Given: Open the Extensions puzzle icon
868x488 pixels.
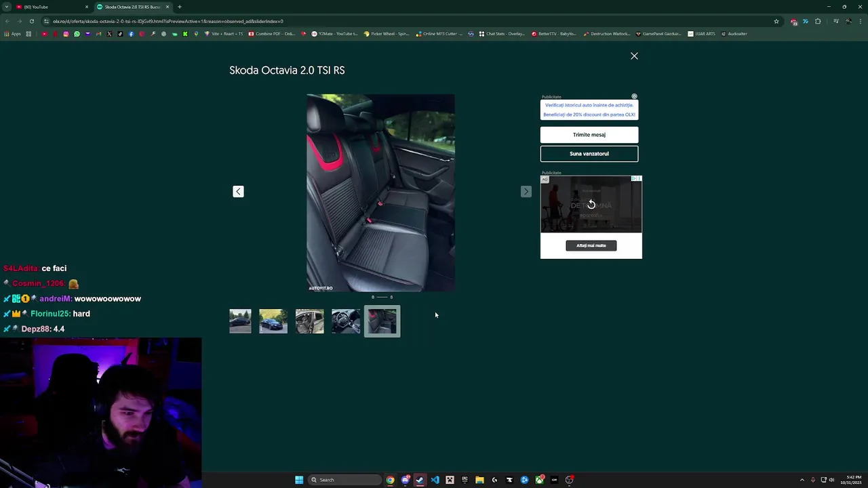Looking at the screenshot, I should point(818,21).
